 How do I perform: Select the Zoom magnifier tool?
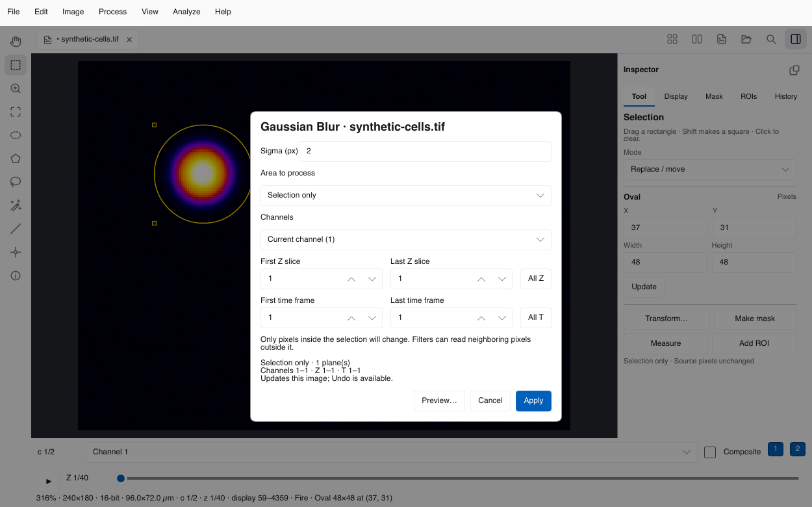coord(16,88)
